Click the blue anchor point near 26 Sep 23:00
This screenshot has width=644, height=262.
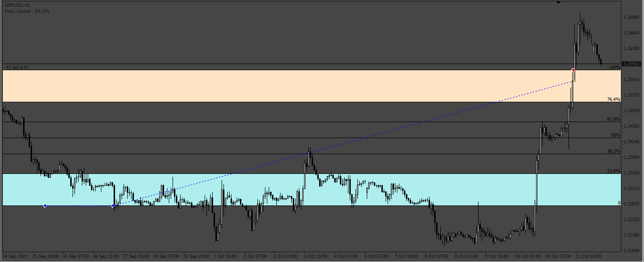[113, 206]
